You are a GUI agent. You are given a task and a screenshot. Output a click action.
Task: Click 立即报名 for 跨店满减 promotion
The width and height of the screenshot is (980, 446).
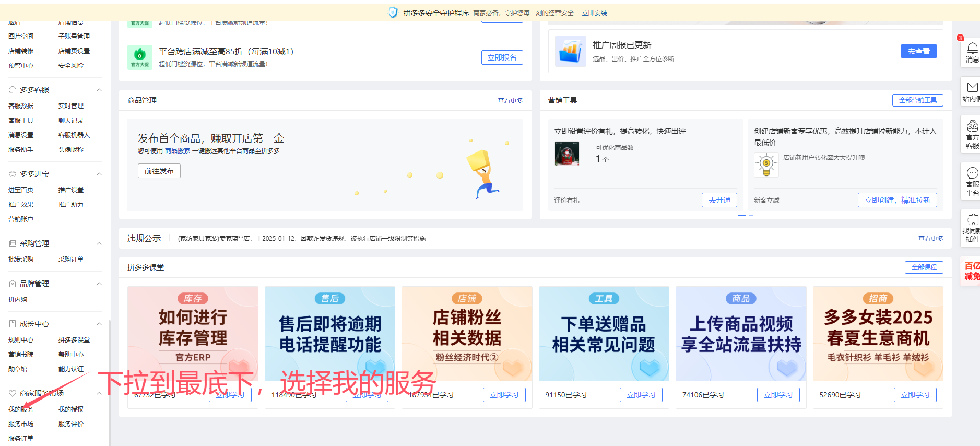[502, 57]
